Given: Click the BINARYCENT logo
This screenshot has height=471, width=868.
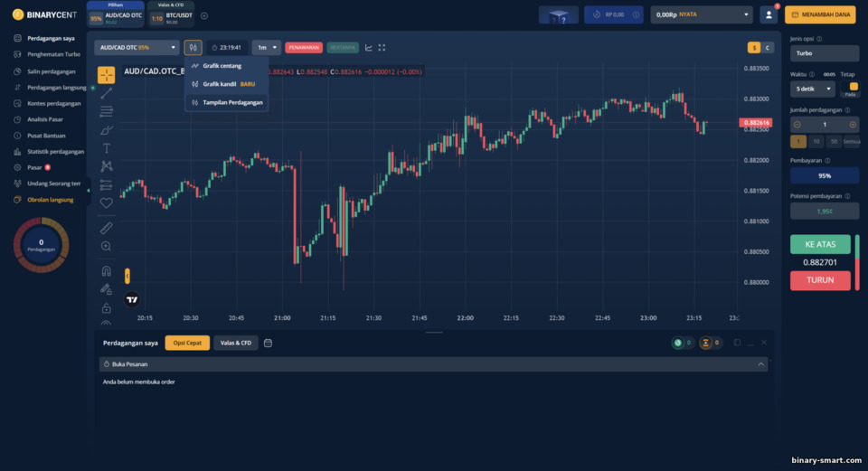Looking at the screenshot, I should [44, 15].
